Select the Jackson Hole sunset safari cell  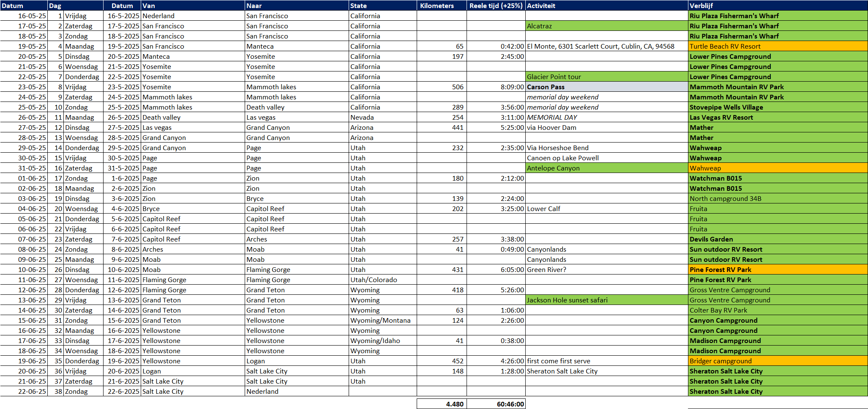tap(606, 300)
